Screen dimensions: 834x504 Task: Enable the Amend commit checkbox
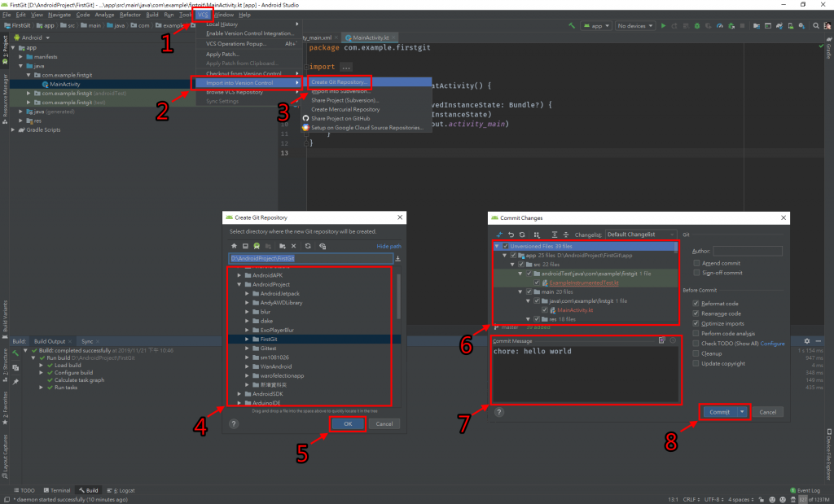(696, 263)
